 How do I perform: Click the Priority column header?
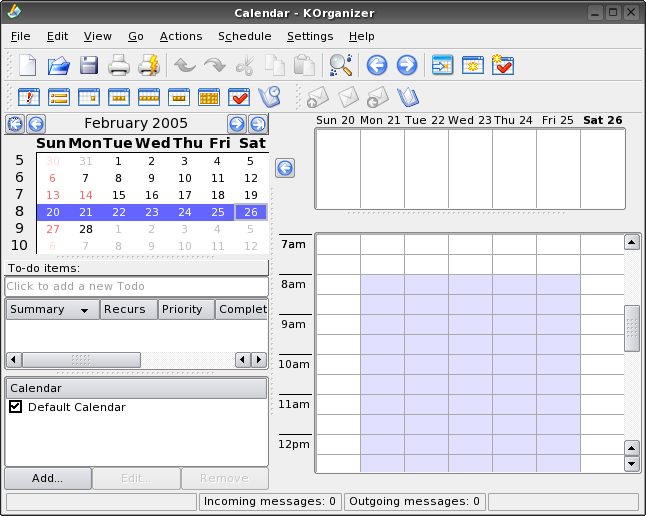click(186, 309)
